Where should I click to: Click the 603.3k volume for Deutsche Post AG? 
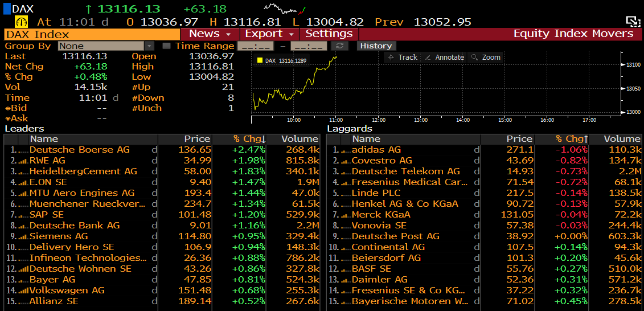(x=624, y=236)
